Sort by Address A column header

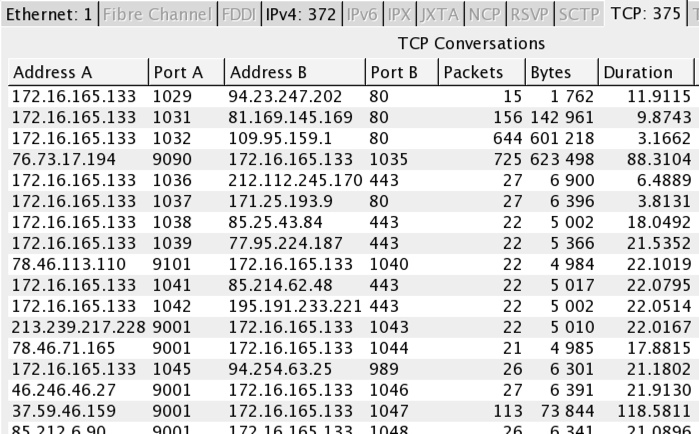[77, 72]
